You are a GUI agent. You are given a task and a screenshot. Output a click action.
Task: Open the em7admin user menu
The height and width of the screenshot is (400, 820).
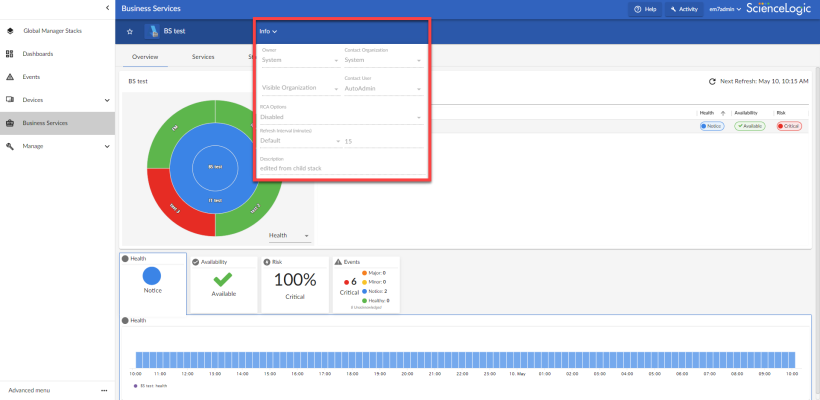725,9
